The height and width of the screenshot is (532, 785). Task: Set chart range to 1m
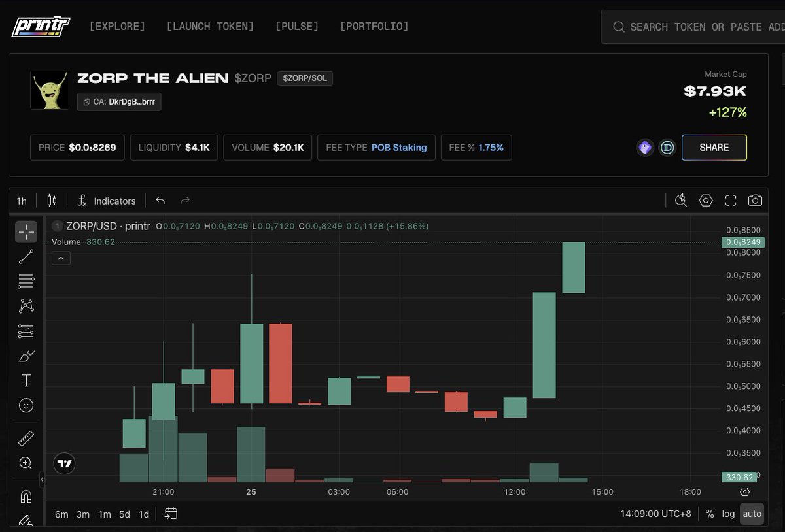pos(105,514)
